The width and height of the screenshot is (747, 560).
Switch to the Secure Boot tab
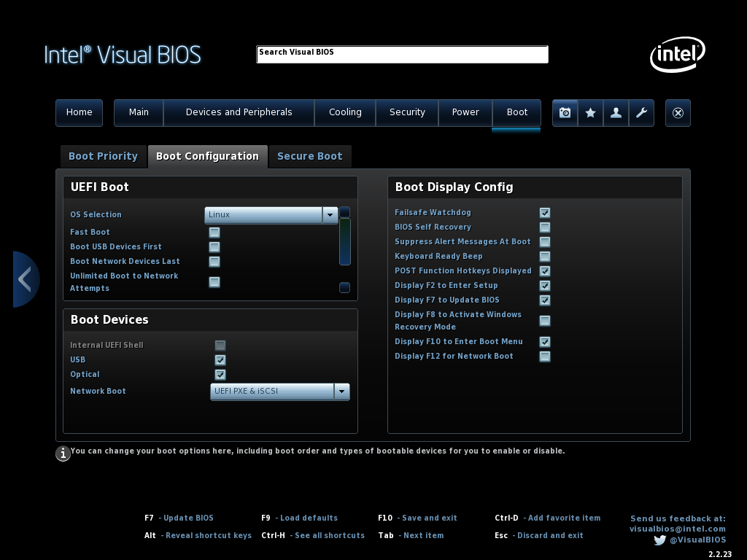pos(310,157)
